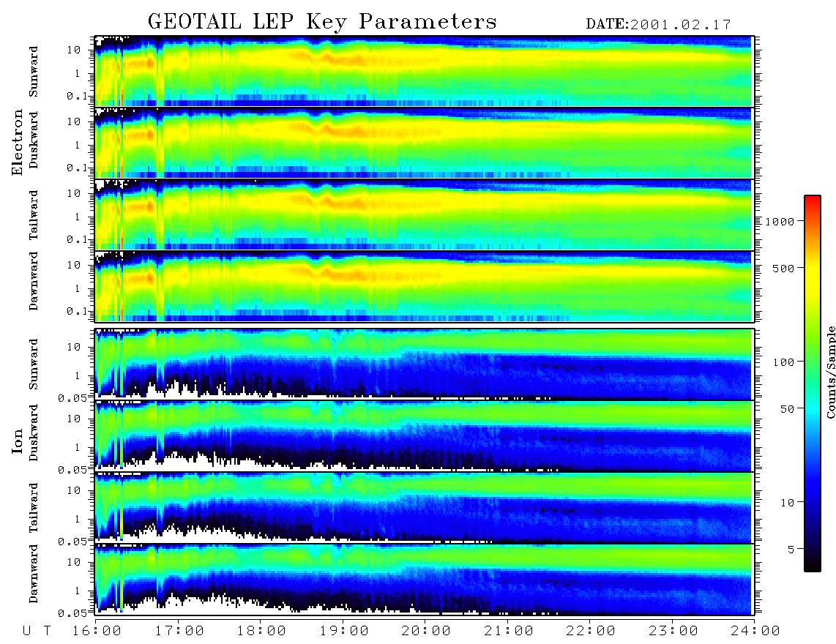
Task: Click the Ion 'Sunward' panel label
Action: click(34, 364)
